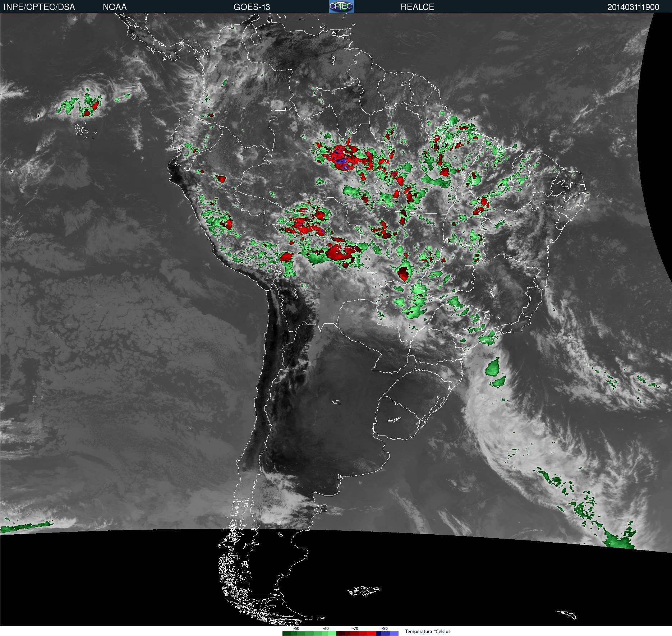
Task: Click the Temperatura °Celsius legend caption
Action: click(428, 631)
